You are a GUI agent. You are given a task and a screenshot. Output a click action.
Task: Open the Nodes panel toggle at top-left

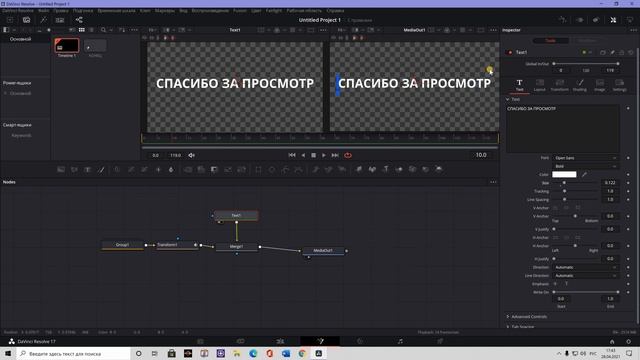(x=79, y=20)
